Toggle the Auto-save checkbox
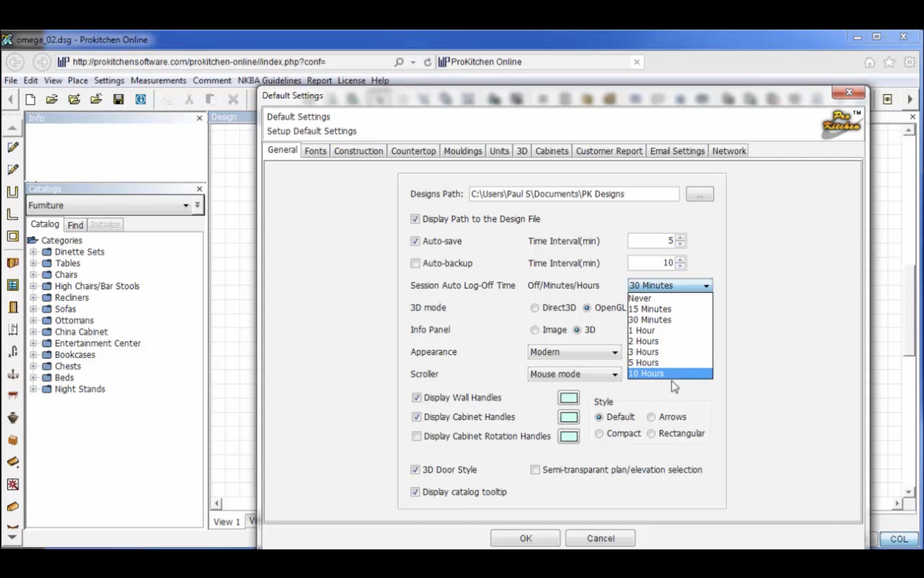 415,241
